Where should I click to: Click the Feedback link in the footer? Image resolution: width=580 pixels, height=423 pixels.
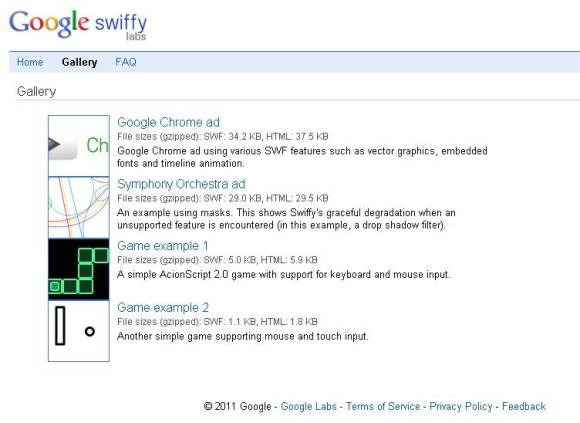524,406
